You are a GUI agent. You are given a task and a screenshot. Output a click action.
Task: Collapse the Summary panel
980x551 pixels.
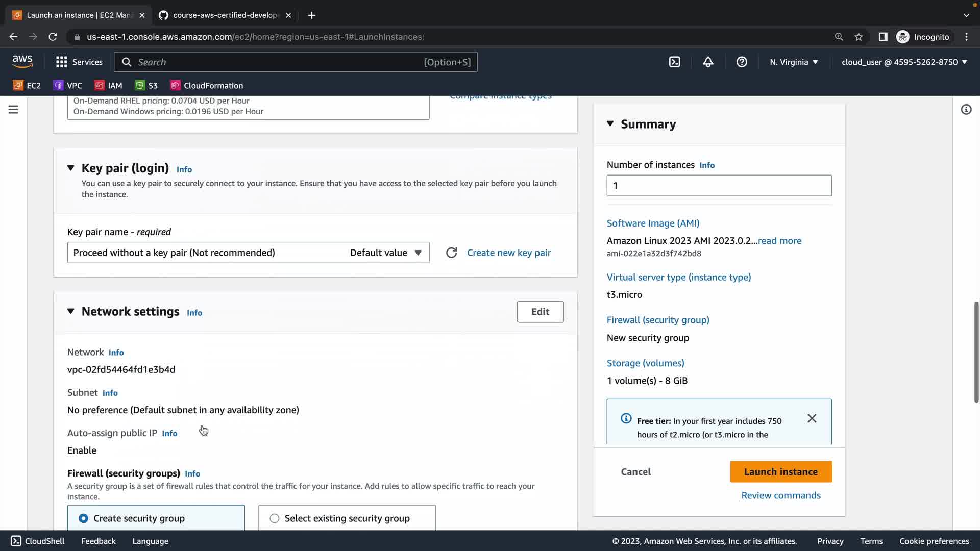(x=610, y=124)
